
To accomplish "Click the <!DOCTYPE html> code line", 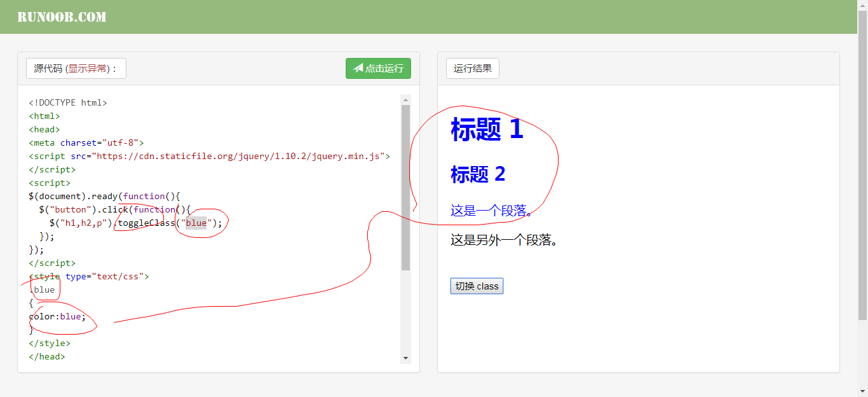I will point(68,102).
